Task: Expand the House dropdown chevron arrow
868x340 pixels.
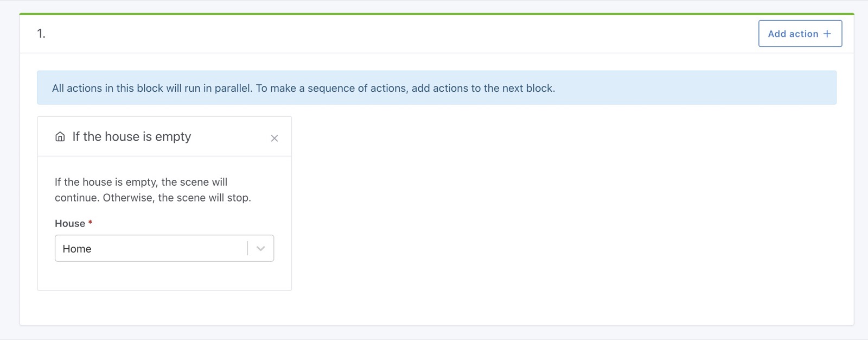Action: click(261, 249)
